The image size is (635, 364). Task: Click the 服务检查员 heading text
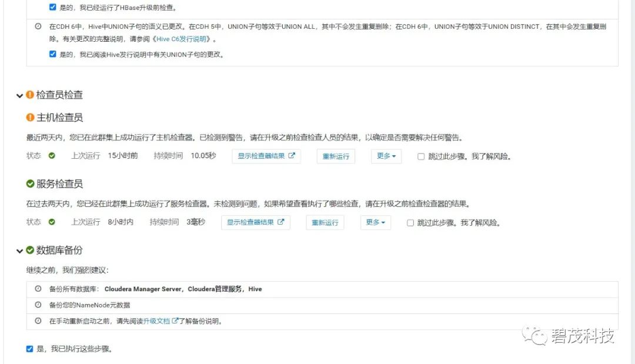tap(59, 184)
